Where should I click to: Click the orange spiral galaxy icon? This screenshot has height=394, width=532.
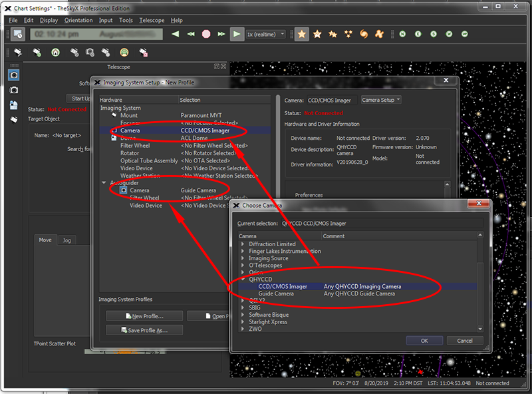click(364, 34)
